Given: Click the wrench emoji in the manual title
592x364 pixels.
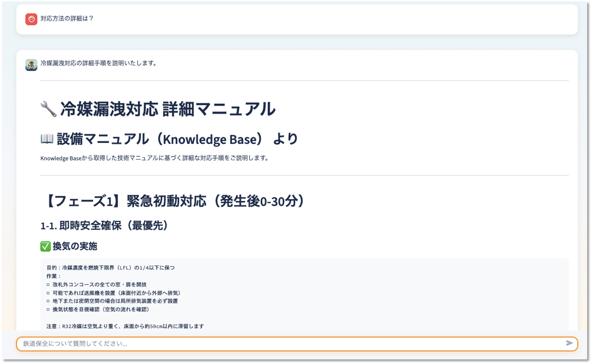Looking at the screenshot, I should tap(48, 109).
